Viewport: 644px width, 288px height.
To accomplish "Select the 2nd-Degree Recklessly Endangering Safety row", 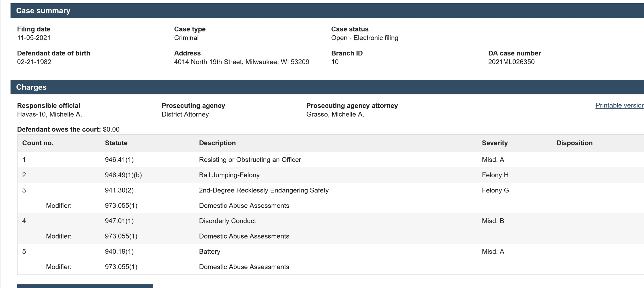I will 264,190.
